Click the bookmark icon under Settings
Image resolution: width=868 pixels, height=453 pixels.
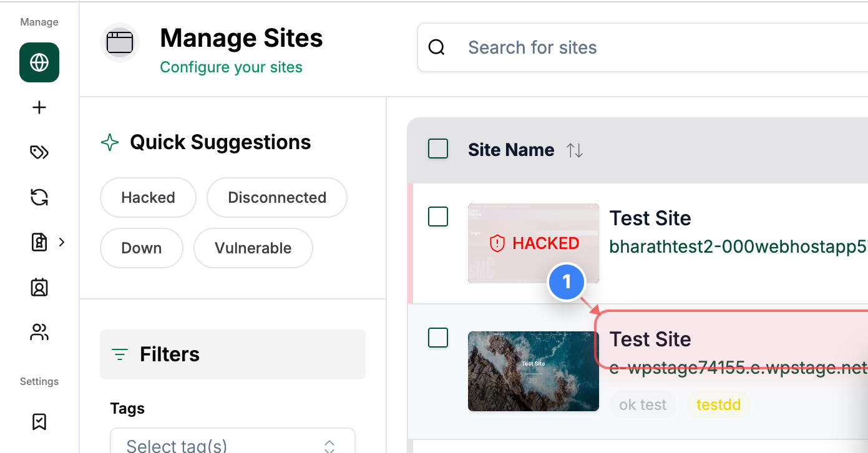pos(39,422)
